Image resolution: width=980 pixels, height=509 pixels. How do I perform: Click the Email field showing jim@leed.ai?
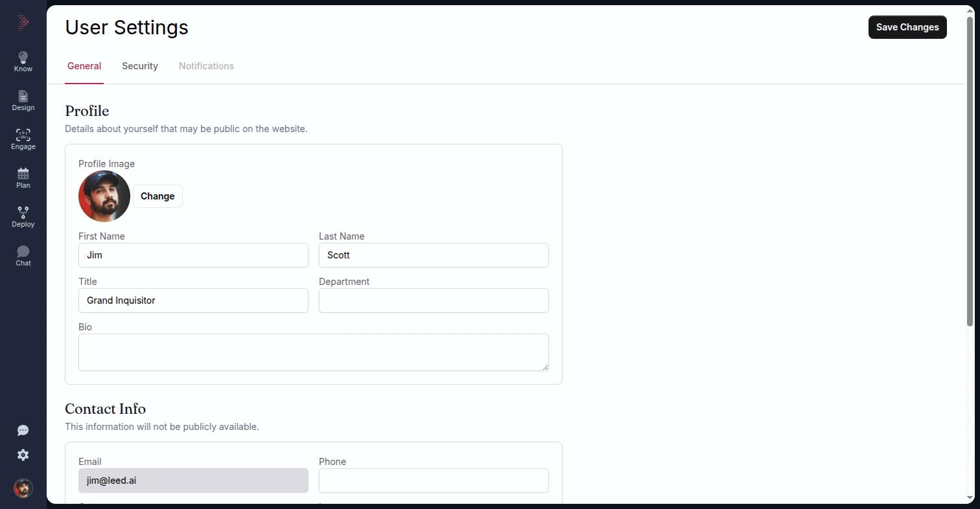193,481
